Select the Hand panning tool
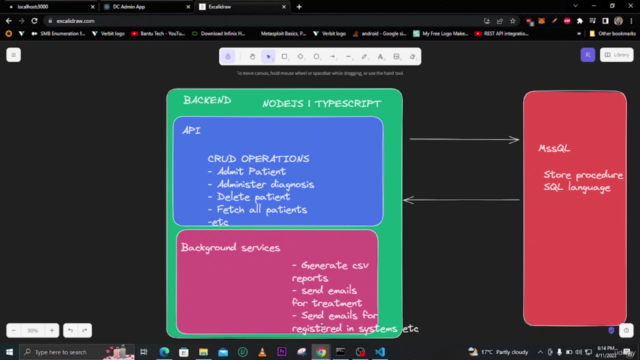The image size is (640, 360). tap(252, 57)
